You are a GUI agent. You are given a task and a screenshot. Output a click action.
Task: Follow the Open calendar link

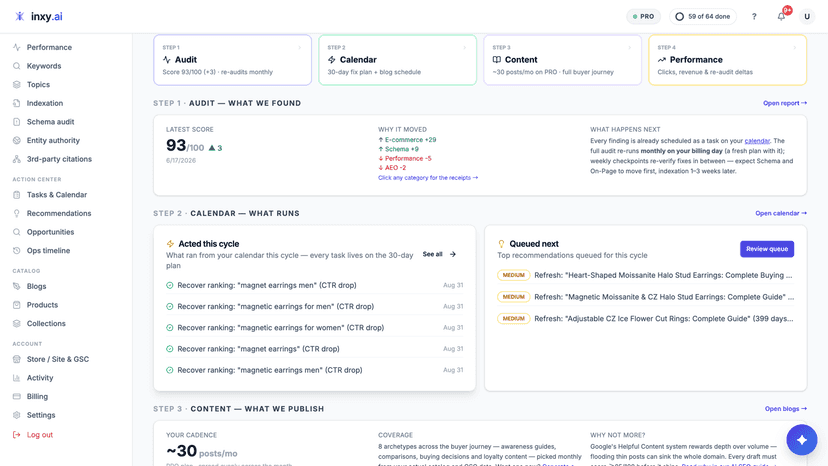(781, 213)
